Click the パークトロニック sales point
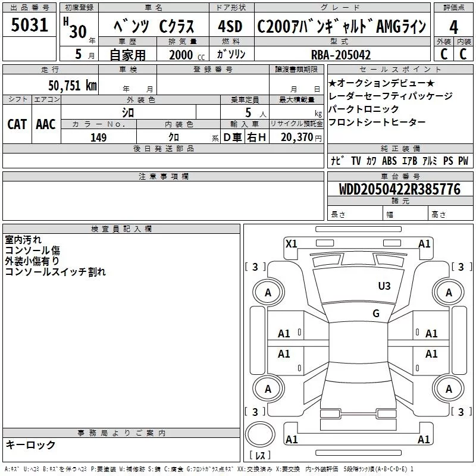This screenshot has height=476, width=476. (x=364, y=109)
